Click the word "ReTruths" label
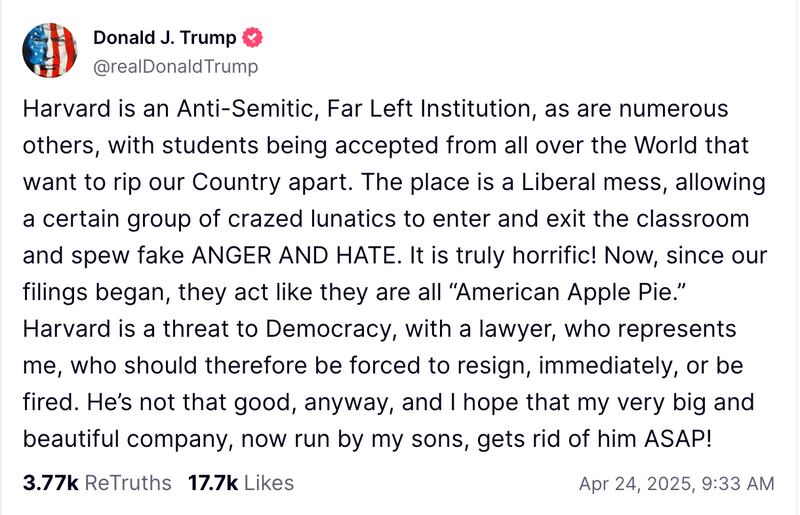This screenshot has height=515, width=800. tap(128, 483)
